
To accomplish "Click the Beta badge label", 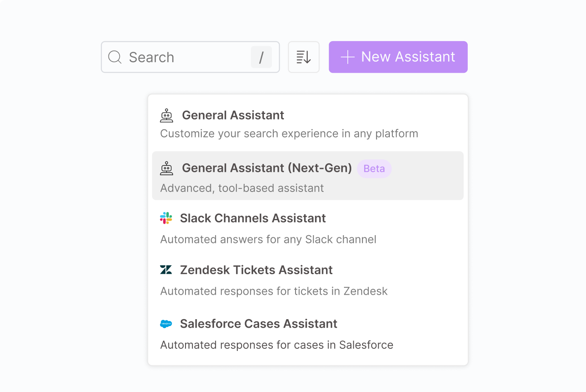I will tap(374, 169).
